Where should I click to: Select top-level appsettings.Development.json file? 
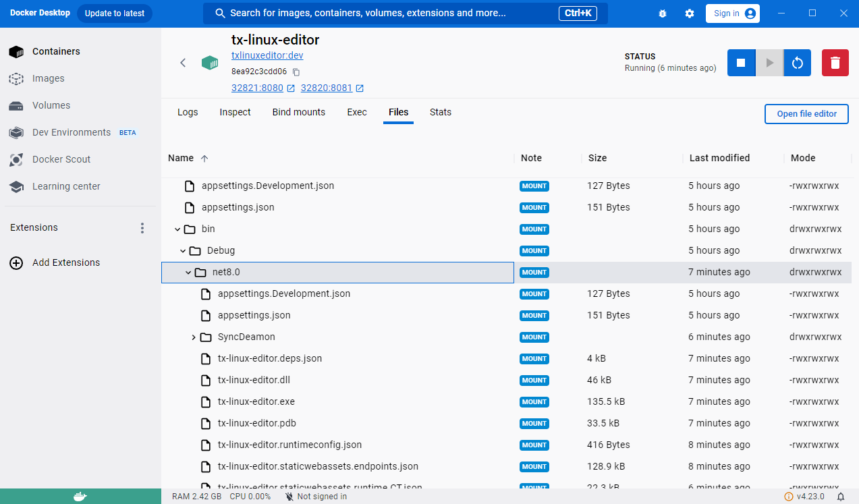tap(268, 186)
